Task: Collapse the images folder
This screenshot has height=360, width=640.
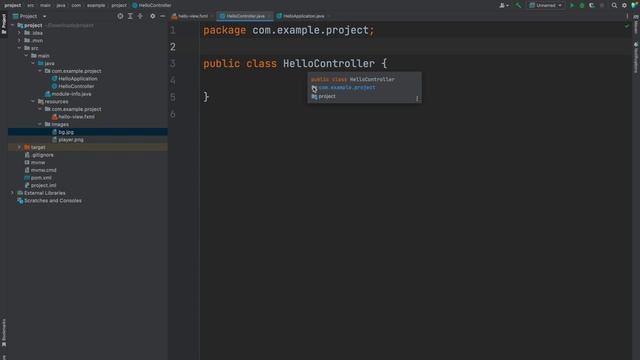Action: pos(40,124)
